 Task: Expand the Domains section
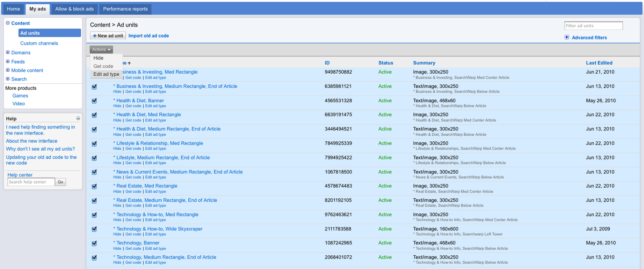coord(8,52)
